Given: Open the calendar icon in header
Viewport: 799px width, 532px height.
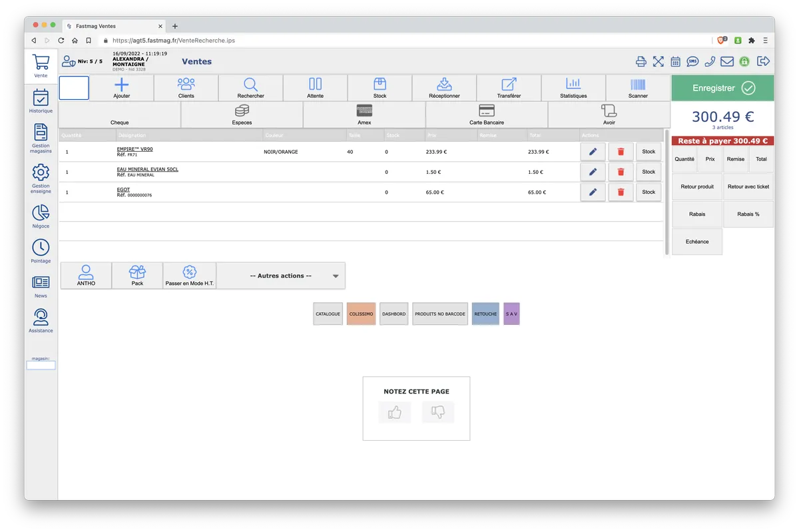Looking at the screenshot, I should [x=675, y=61].
